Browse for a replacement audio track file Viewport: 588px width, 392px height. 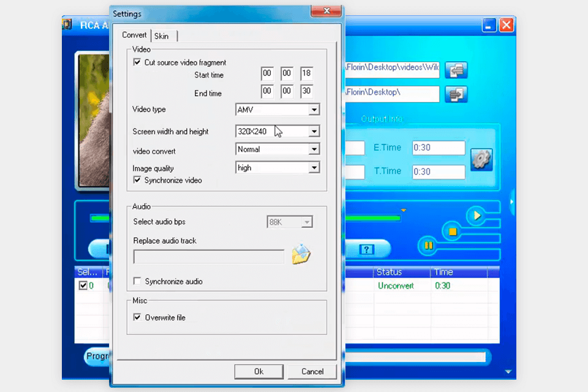[x=301, y=255]
